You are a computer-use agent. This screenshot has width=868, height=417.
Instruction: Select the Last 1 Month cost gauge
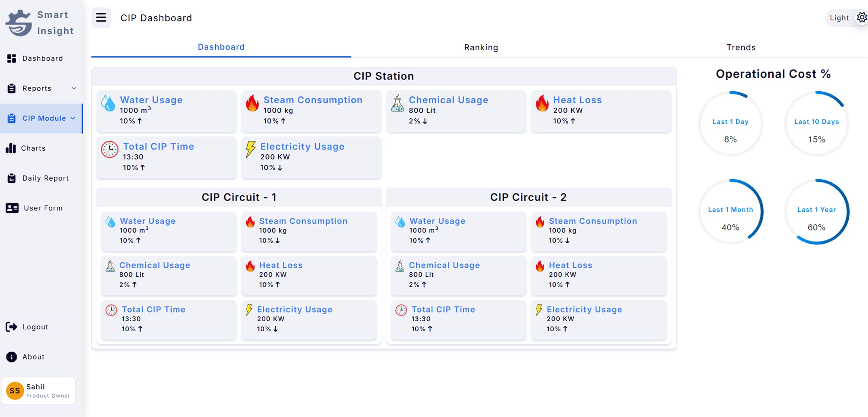click(730, 212)
